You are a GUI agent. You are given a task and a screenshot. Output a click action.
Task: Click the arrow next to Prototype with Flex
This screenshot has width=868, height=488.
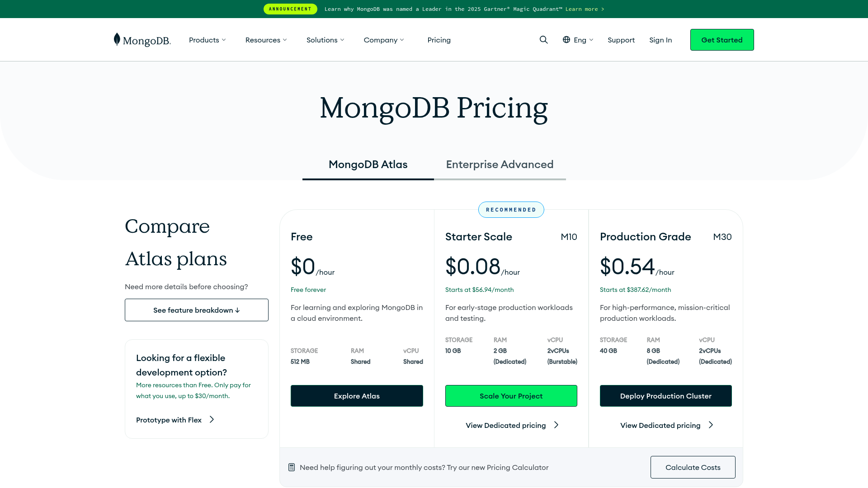[212, 420]
